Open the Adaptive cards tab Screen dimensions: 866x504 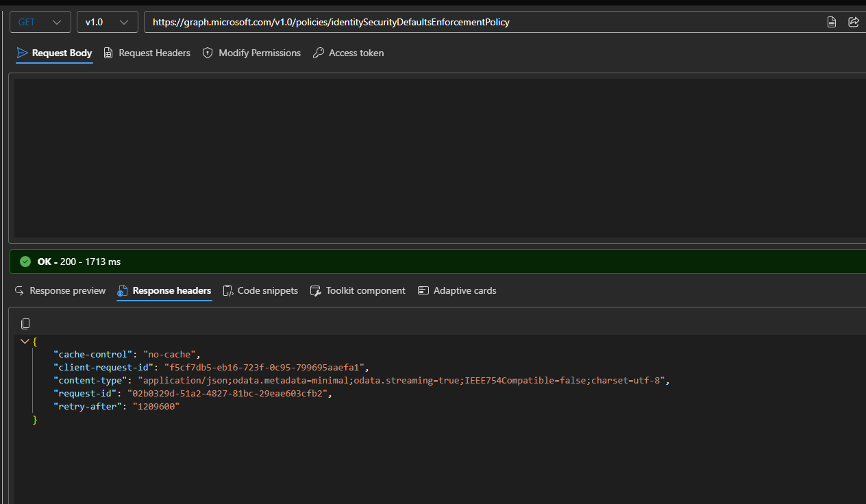[x=457, y=290]
